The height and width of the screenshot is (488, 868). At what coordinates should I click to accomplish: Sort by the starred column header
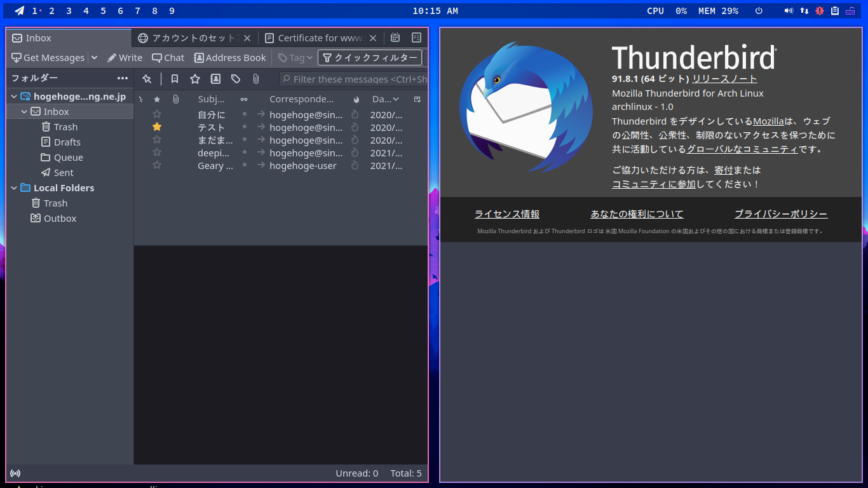tap(157, 99)
